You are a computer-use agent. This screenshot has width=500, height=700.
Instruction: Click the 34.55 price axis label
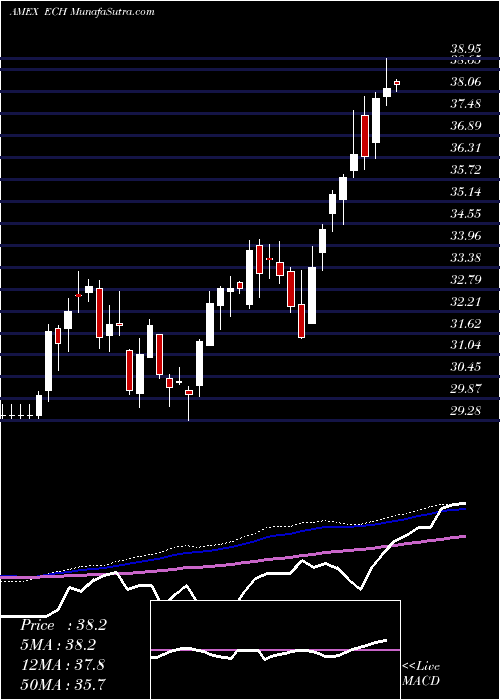click(x=466, y=214)
